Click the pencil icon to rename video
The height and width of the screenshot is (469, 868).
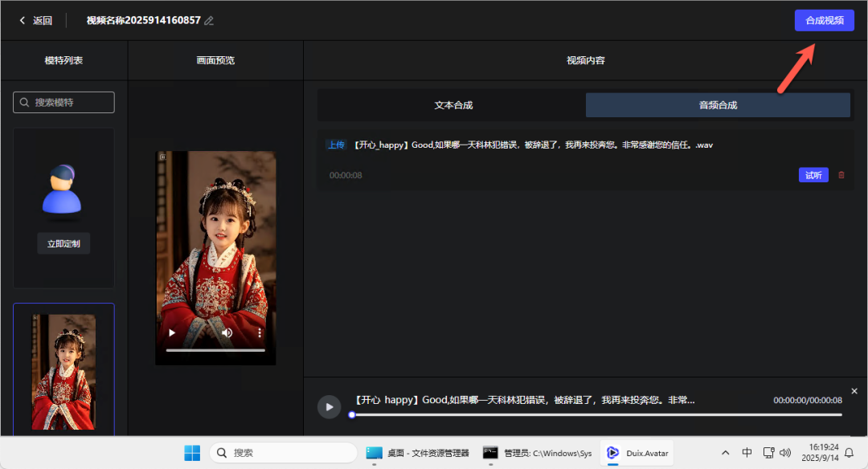tap(209, 21)
